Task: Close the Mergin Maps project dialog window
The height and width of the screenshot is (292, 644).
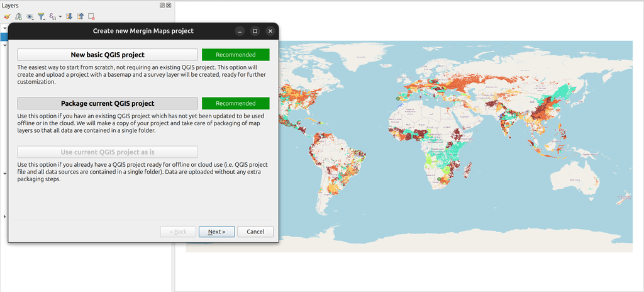Action: (x=270, y=31)
